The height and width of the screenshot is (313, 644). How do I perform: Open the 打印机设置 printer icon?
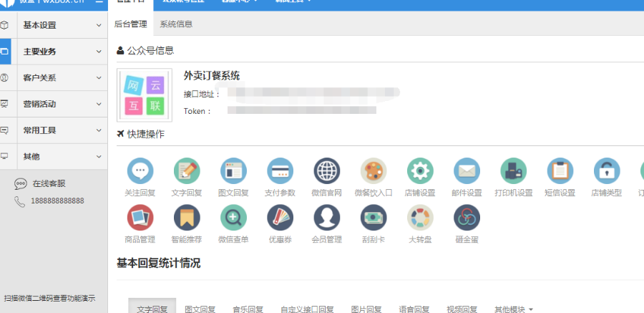point(513,170)
